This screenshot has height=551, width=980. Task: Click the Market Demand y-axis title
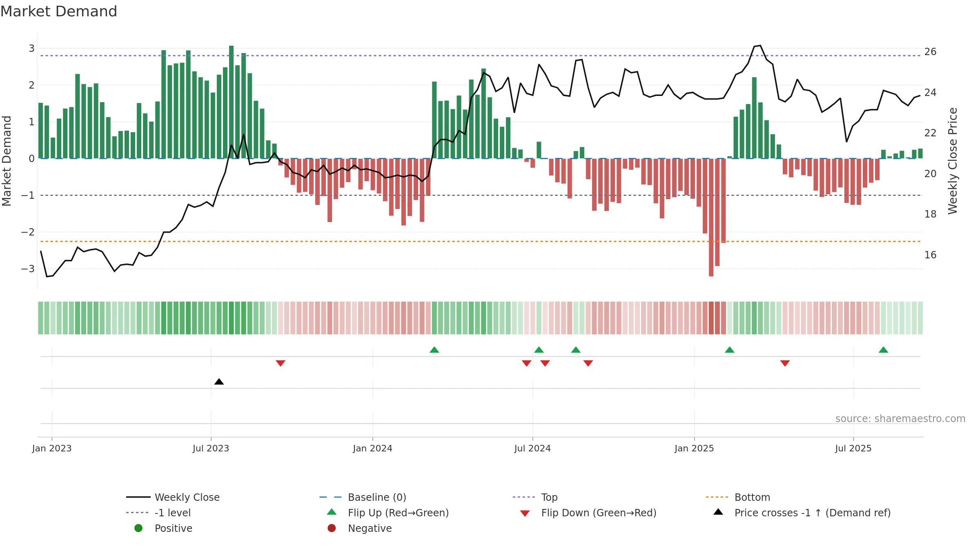[7, 161]
